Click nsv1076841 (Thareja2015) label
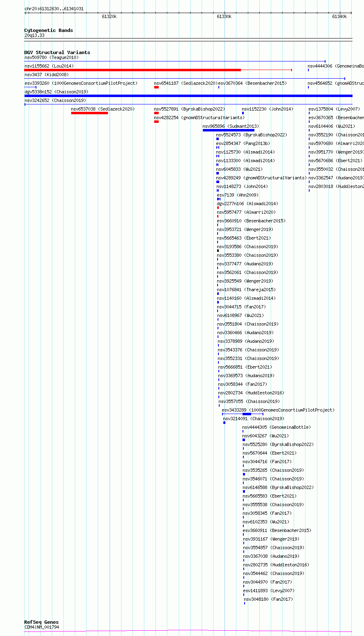Viewport: 364px width, 636px height. (246, 290)
